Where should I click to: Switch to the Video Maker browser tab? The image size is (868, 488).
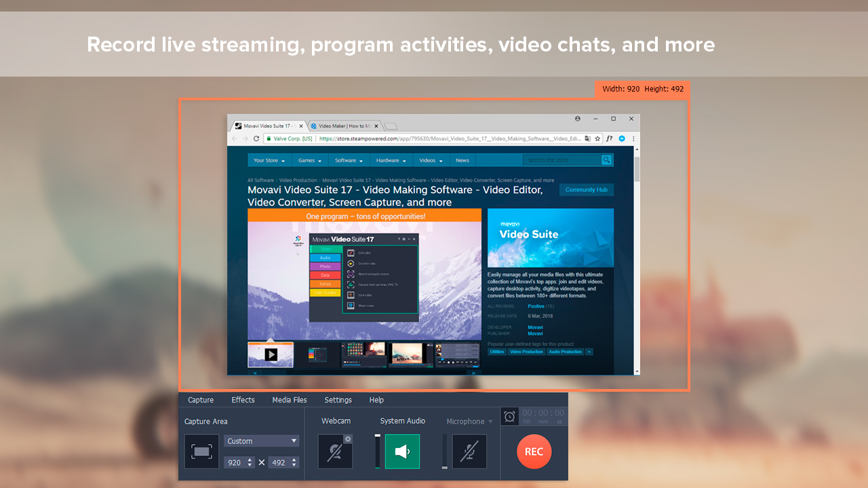[342, 125]
